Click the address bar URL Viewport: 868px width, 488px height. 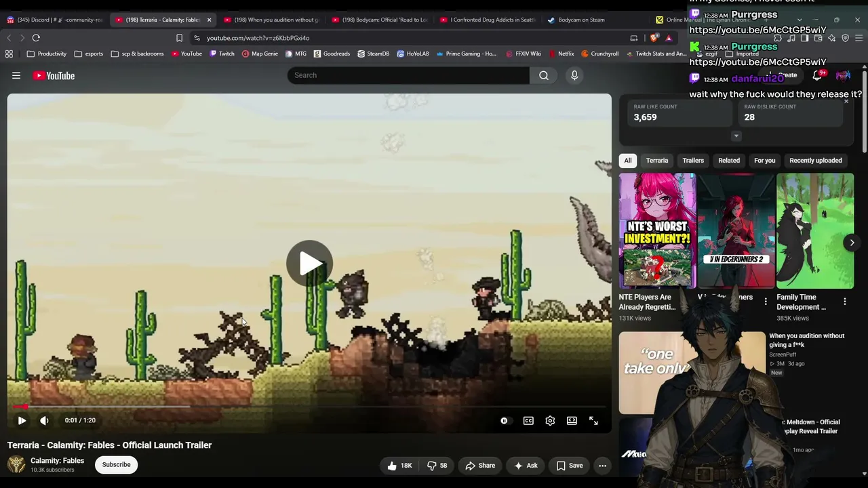(258, 38)
